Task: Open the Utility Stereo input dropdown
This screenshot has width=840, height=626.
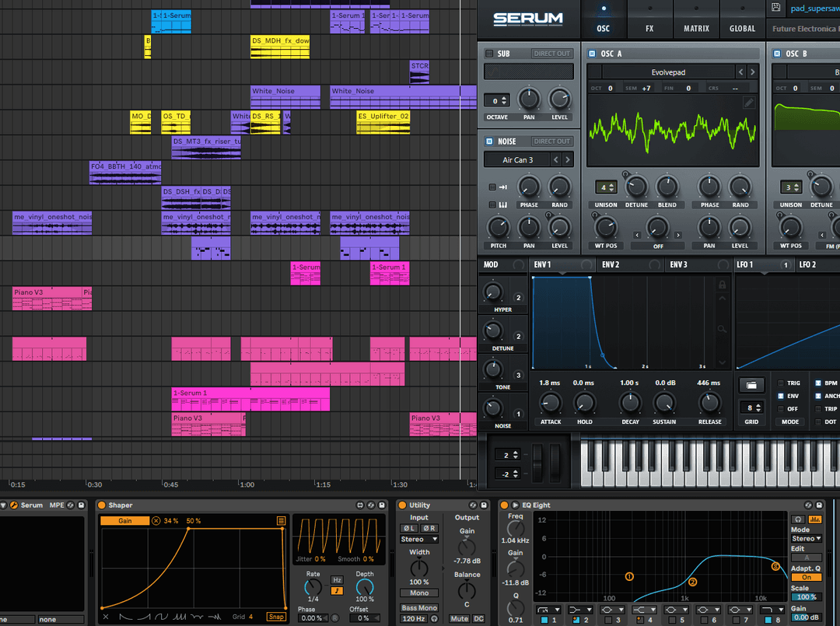Action: [419, 539]
